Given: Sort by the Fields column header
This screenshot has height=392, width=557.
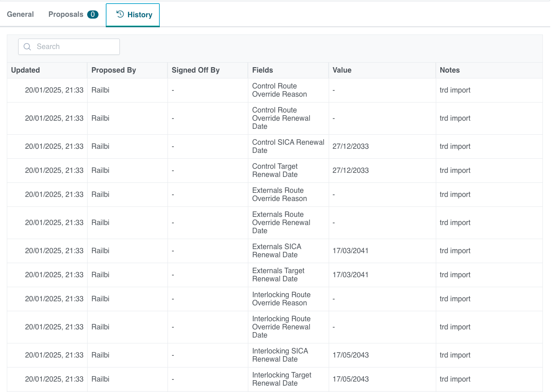Looking at the screenshot, I should (262, 70).
